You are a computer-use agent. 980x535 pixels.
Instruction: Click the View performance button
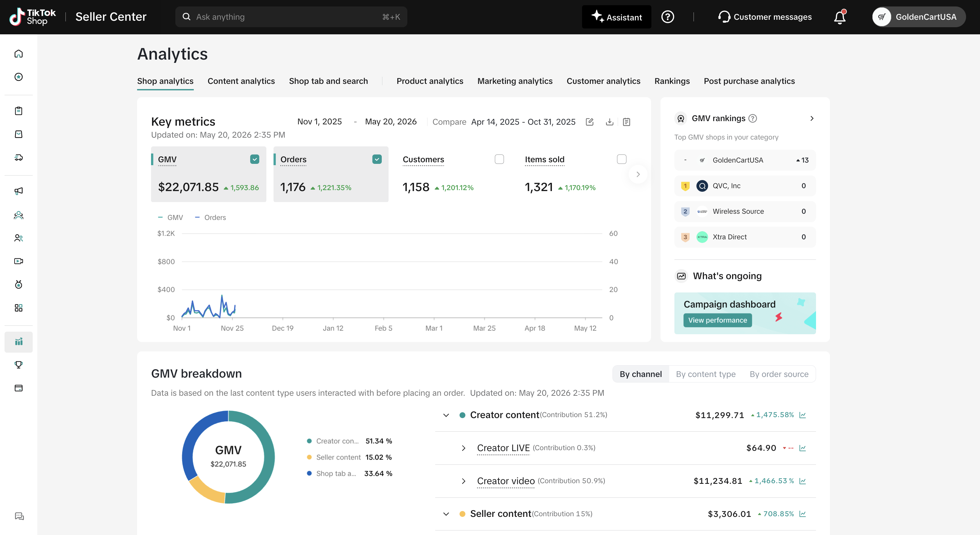point(717,320)
